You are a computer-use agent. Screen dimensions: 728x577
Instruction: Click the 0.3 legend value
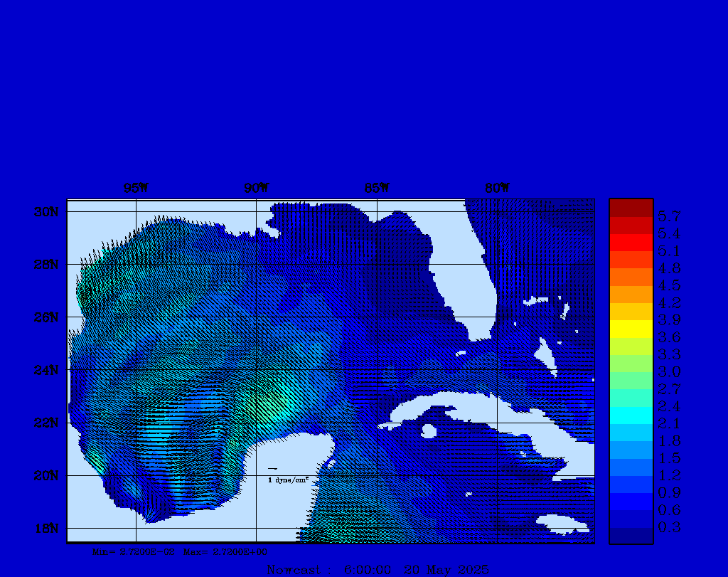point(669,527)
